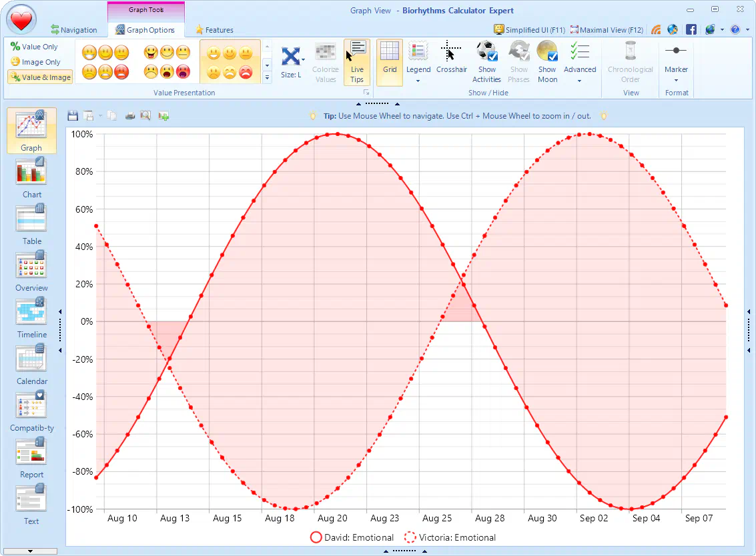The image size is (756, 556).
Task: Collapse the ribbon using top splitter handle
Action: 377,103
